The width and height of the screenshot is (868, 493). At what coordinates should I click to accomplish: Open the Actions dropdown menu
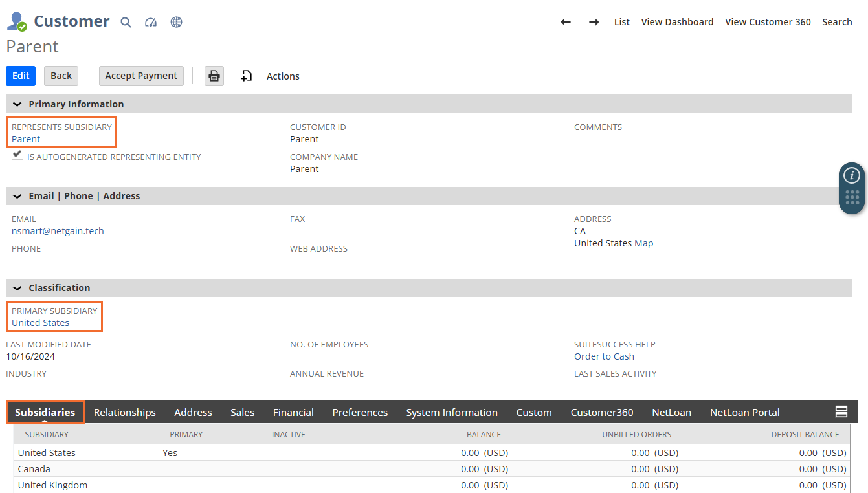[283, 76]
